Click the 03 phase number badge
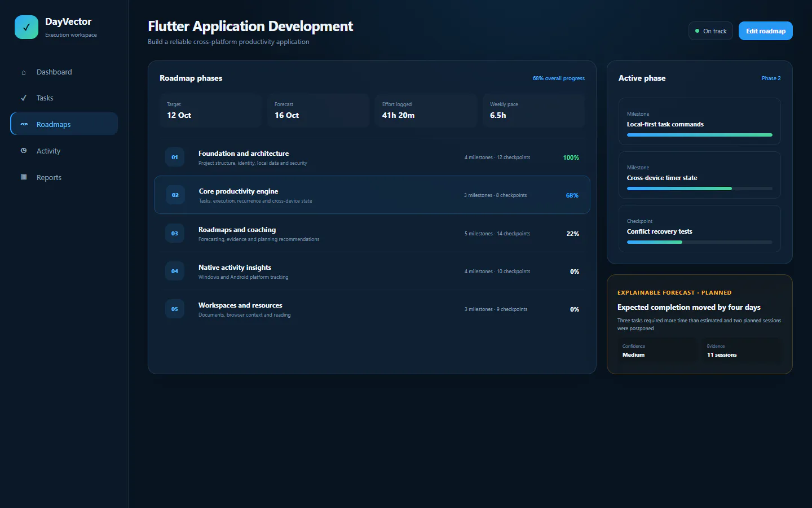Viewport: 812px width, 508px height. [175, 234]
